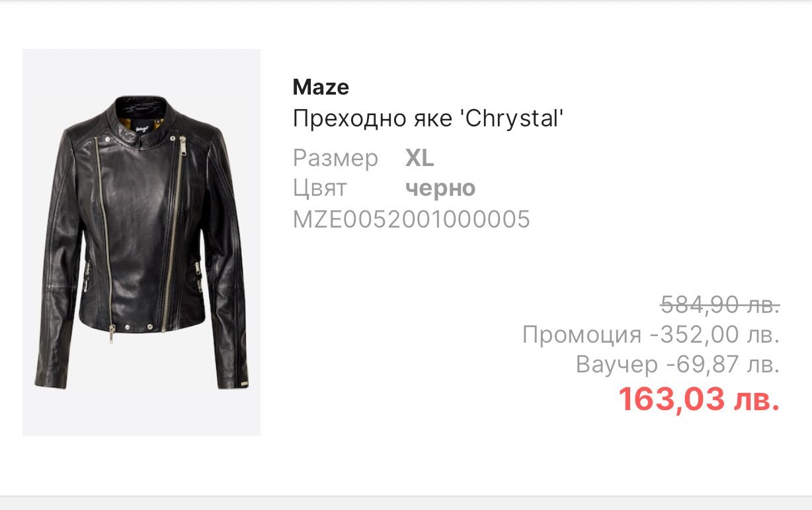This screenshot has height=510, width=812.
Task: Click the zipper pull at the jacket hem
Action: point(111,335)
